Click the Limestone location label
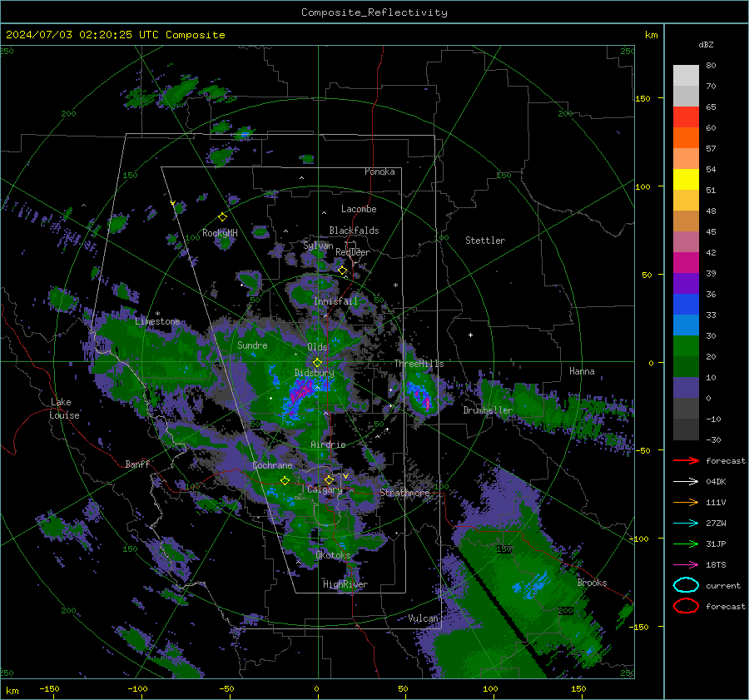This screenshot has width=749, height=700. (x=157, y=321)
